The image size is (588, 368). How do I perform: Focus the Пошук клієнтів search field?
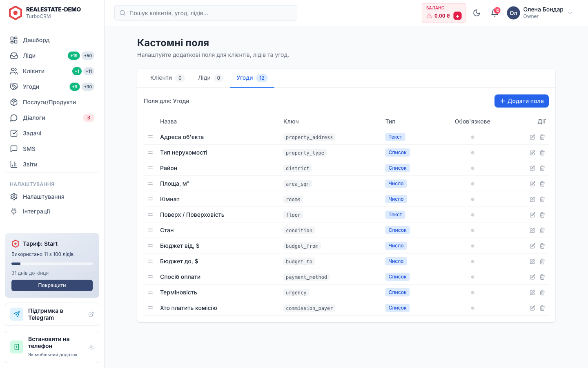(x=206, y=13)
